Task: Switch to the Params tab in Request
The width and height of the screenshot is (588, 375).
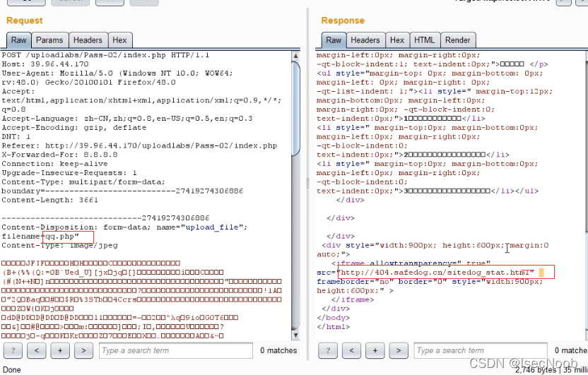Action: tap(49, 40)
